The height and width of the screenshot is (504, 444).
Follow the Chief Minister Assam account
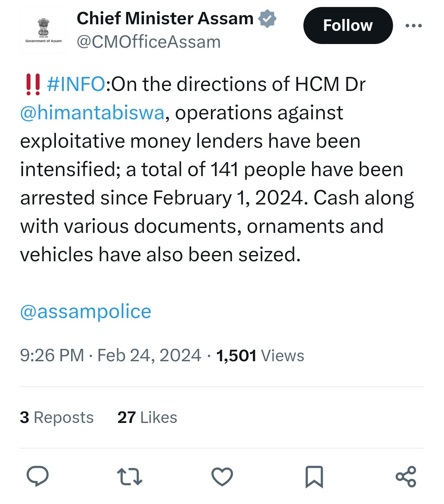point(348,26)
